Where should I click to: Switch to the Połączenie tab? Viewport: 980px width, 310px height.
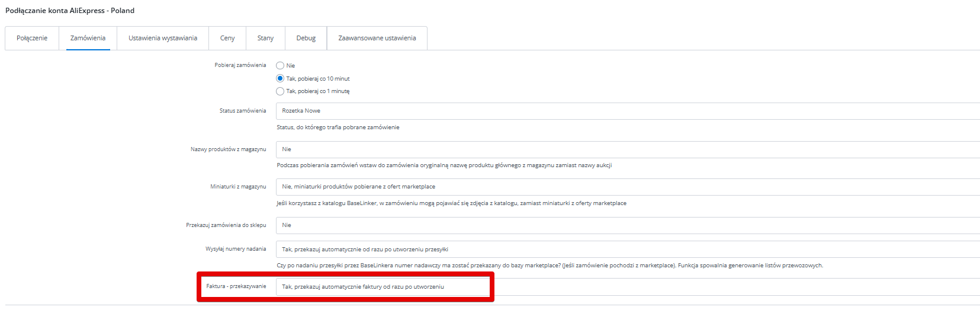tap(32, 38)
